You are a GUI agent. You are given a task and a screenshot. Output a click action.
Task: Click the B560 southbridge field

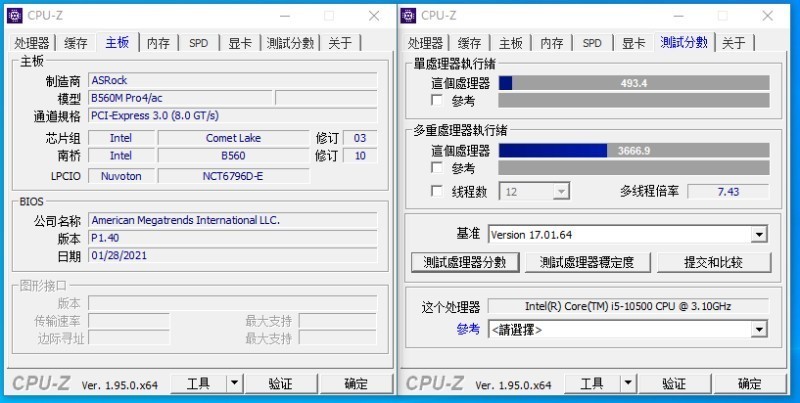pyautogui.click(x=233, y=156)
